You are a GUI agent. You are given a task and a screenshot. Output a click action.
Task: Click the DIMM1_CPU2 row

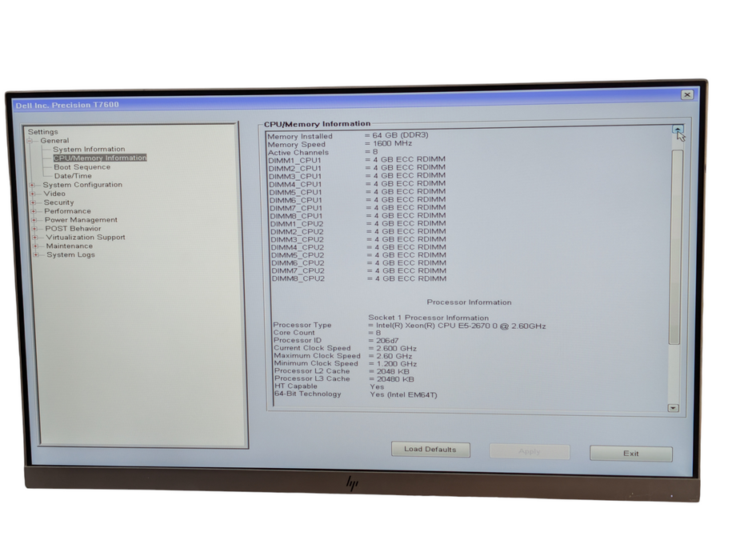358,223
